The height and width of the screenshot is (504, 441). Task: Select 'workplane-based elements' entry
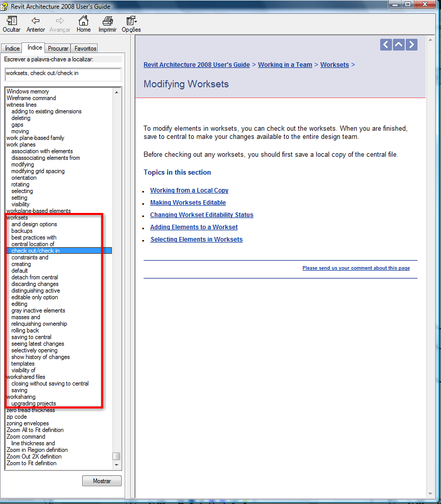coord(39,211)
